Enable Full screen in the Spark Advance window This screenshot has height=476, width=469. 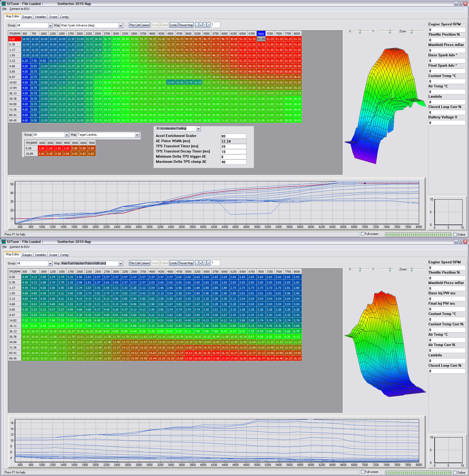coord(362,234)
